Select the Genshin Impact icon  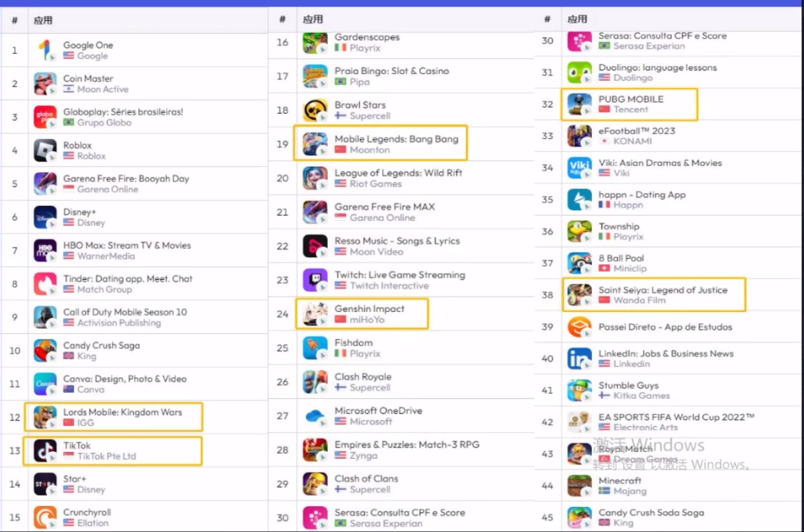(315, 314)
